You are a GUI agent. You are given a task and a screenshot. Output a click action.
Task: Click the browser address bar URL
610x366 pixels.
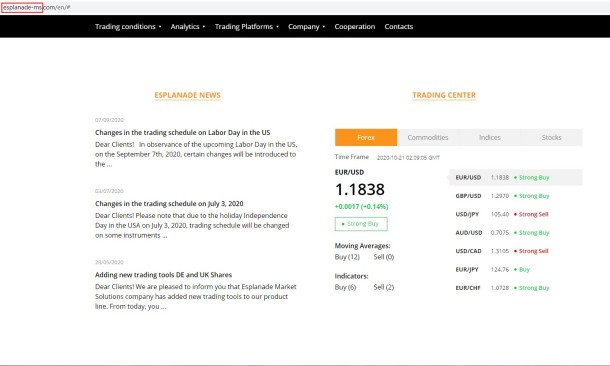pyautogui.click(x=37, y=7)
